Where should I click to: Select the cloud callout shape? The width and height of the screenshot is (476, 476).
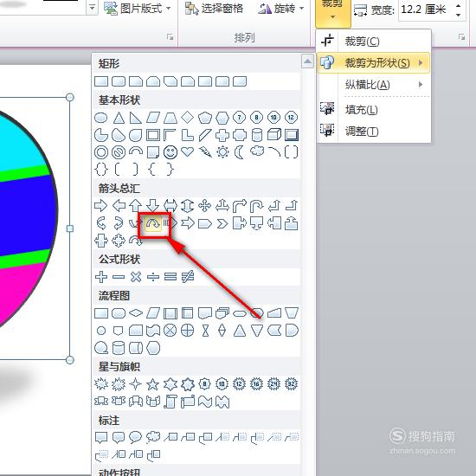(x=153, y=437)
